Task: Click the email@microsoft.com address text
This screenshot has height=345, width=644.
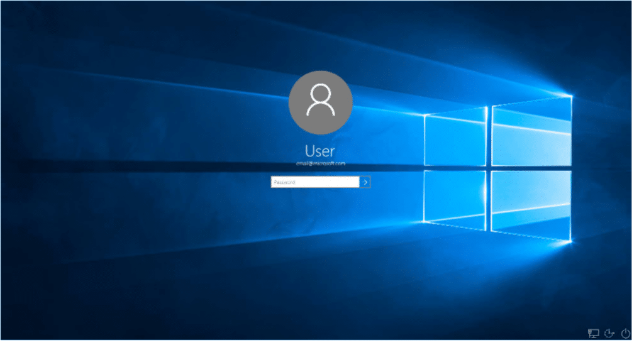Action: [x=321, y=163]
